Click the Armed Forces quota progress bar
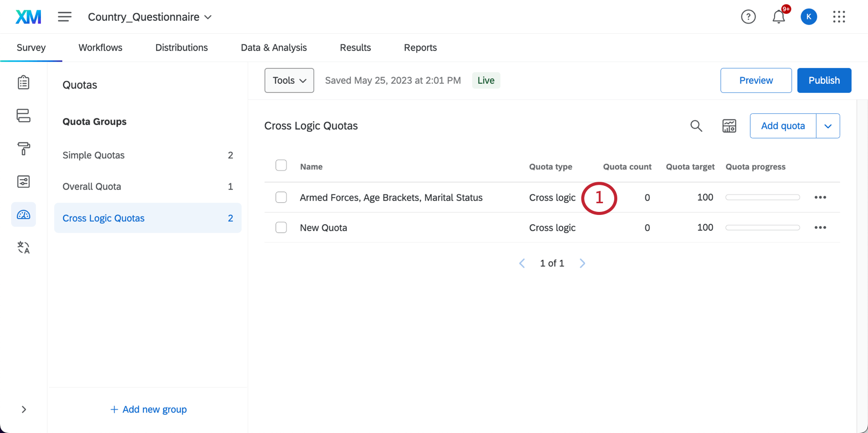The height and width of the screenshot is (433, 868). point(762,197)
